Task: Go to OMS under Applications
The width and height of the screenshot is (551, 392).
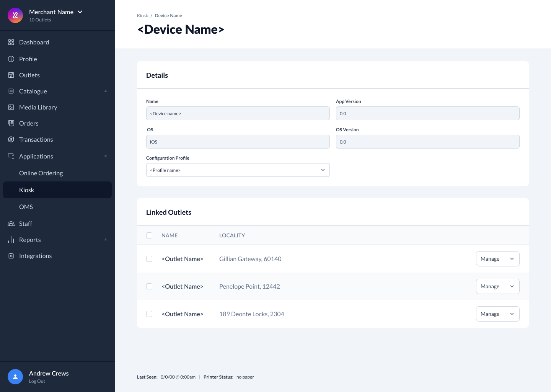Action: pos(26,207)
